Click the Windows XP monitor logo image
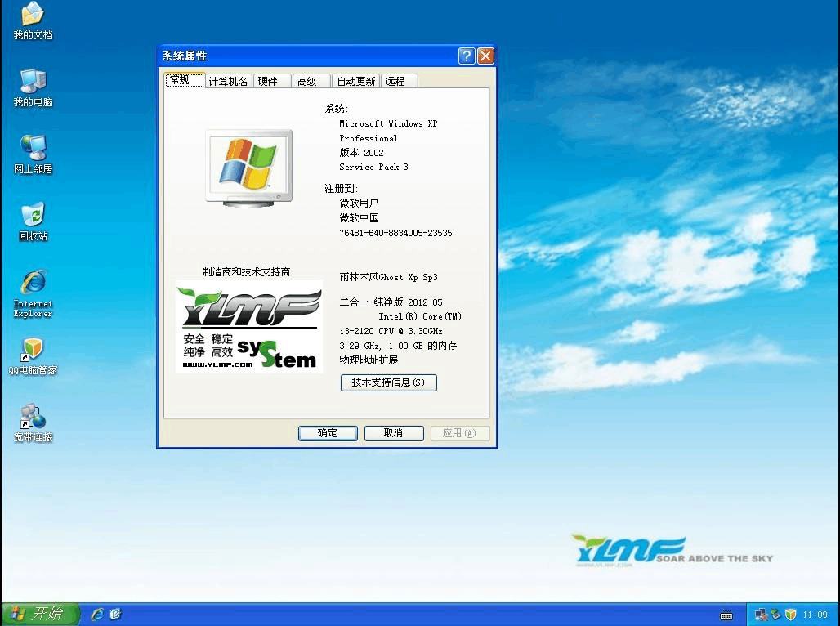 [x=249, y=168]
